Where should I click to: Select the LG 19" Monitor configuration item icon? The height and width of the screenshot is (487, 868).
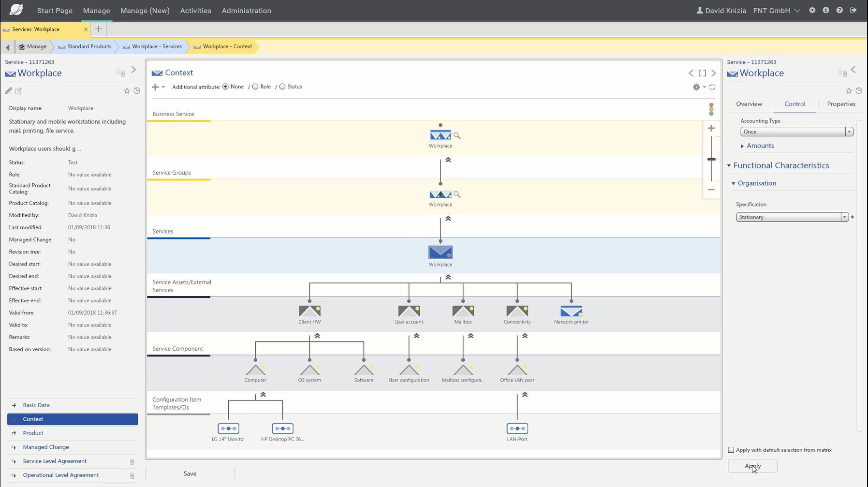click(x=228, y=428)
